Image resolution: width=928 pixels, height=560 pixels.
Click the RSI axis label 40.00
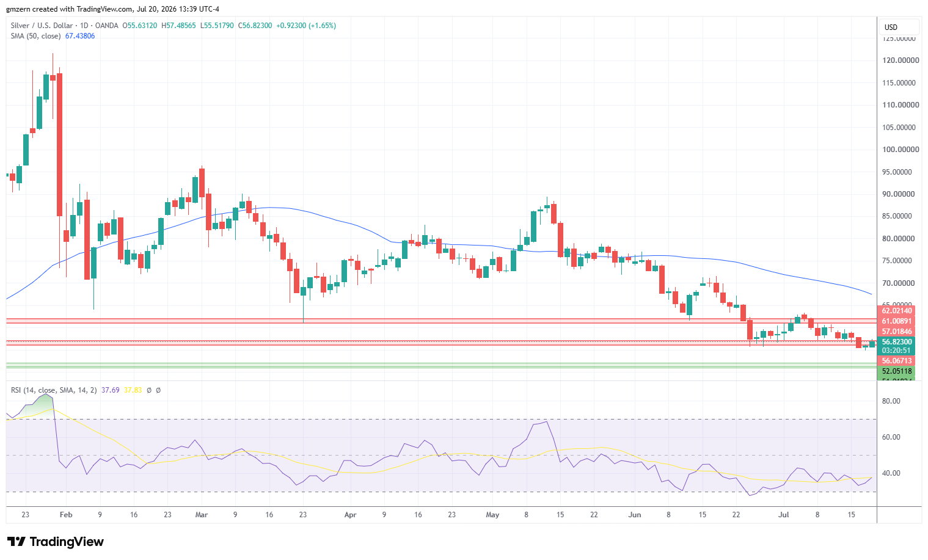(x=891, y=473)
